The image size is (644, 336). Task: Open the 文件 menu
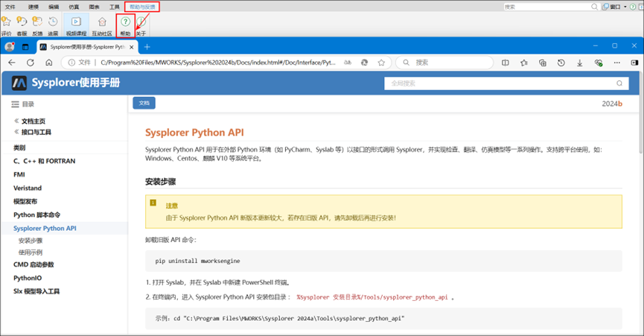pyautogui.click(x=10, y=7)
